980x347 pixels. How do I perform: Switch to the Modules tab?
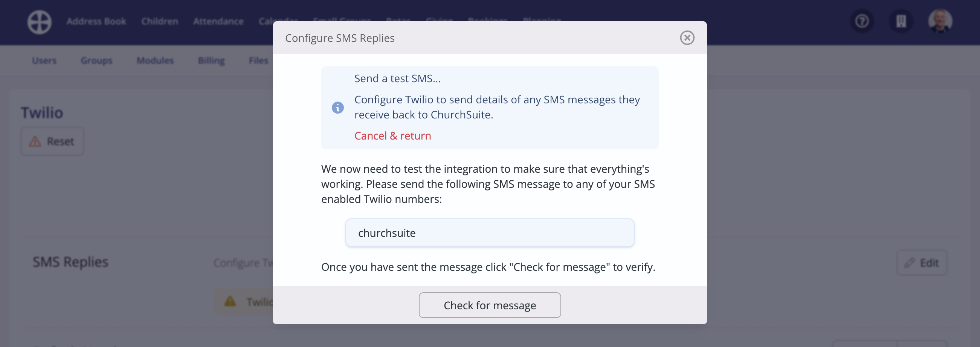[x=155, y=61]
